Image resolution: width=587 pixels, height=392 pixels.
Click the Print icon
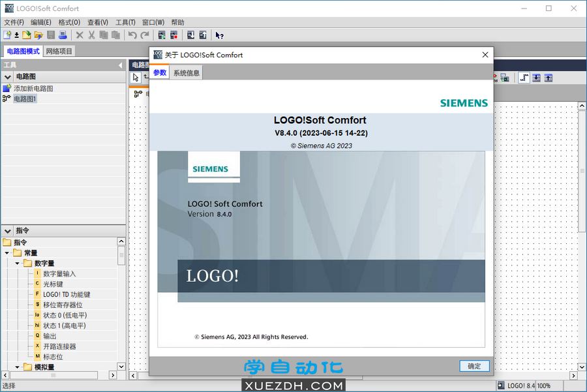[x=63, y=35]
